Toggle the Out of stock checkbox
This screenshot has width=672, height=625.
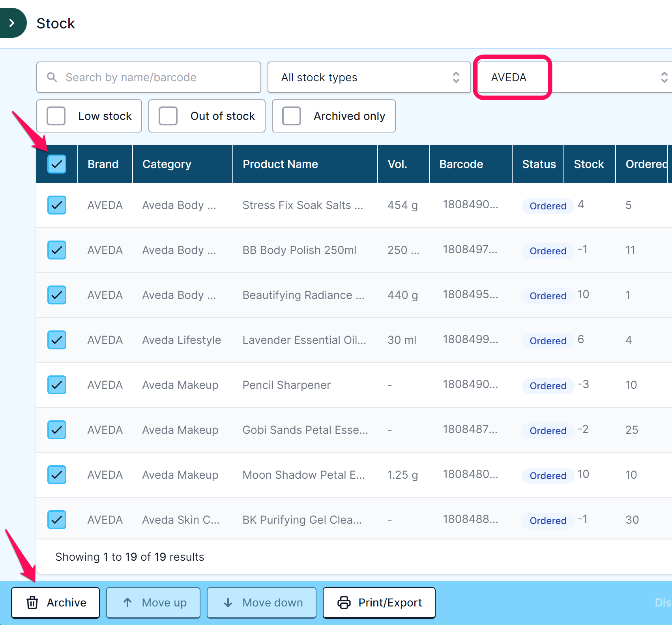[168, 116]
